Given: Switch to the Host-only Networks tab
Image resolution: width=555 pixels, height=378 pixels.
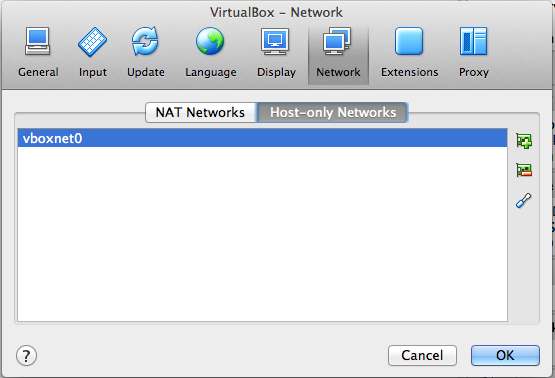Looking at the screenshot, I should 333,113.
